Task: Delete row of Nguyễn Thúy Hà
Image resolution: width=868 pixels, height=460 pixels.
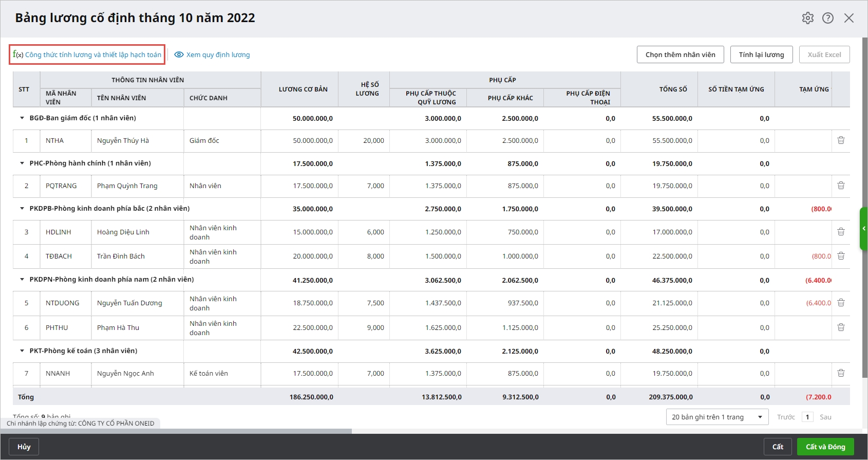Action: point(841,140)
